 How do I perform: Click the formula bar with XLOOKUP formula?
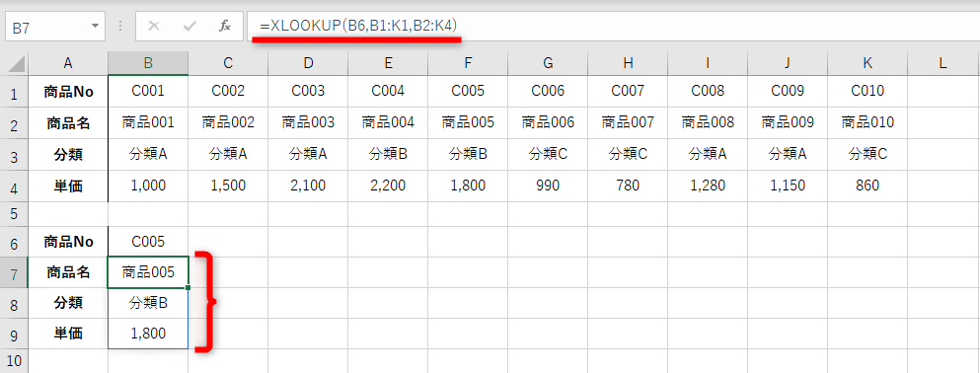(x=613, y=27)
